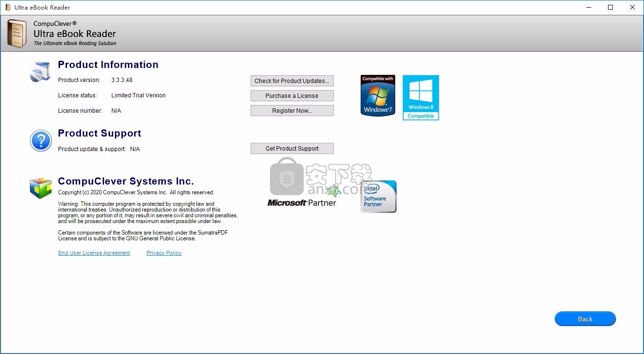Click the Windows 8 Compatible badge
644x354 pixels.
(x=421, y=97)
